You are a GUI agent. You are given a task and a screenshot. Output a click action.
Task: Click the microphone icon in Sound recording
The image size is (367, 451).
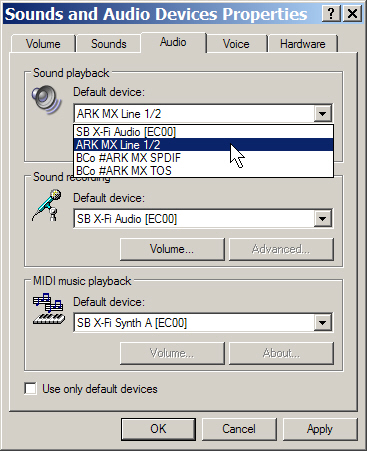(47, 205)
